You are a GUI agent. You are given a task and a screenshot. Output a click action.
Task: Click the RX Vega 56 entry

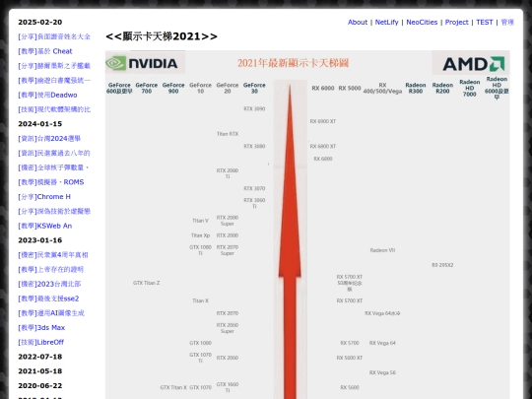tap(382, 372)
